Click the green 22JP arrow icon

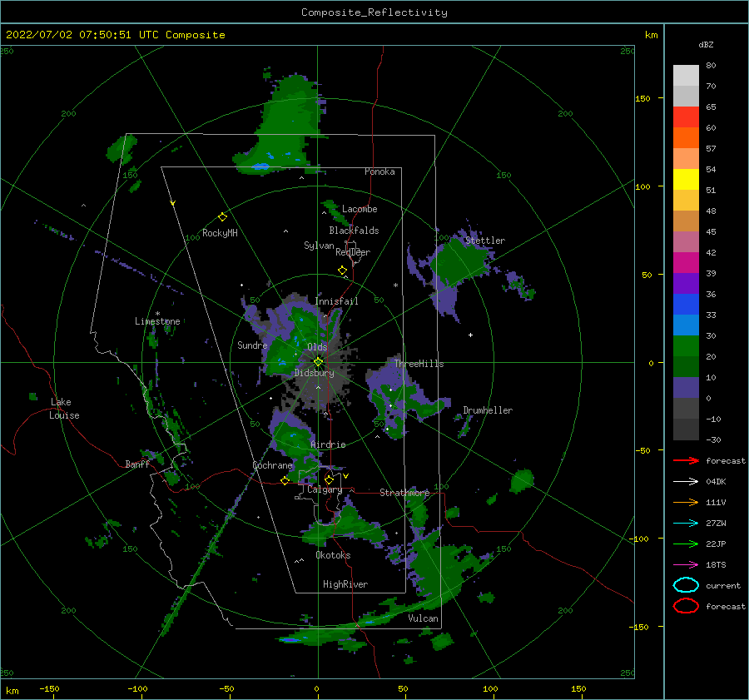pos(686,544)
